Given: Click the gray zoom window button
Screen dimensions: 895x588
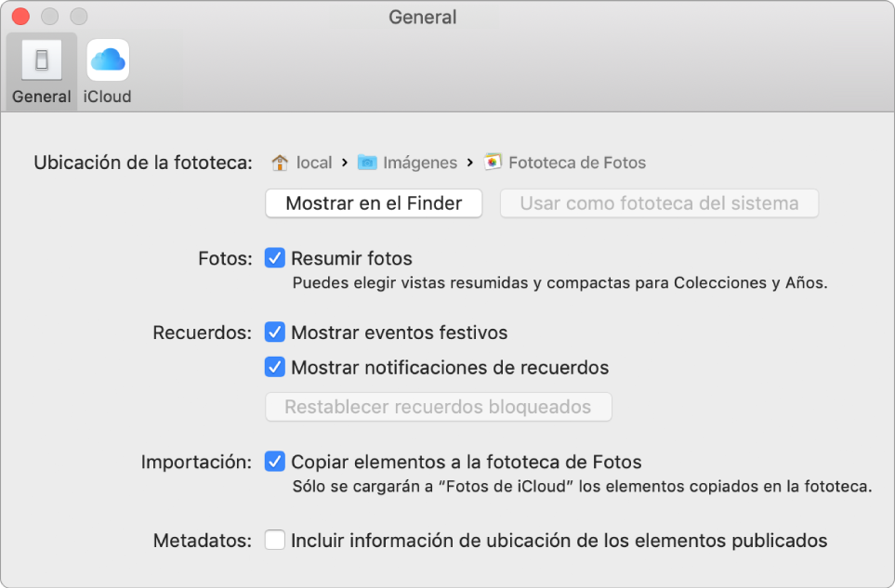Looking at the screenshot, I should pyautogui.click(x=79, y=17).
